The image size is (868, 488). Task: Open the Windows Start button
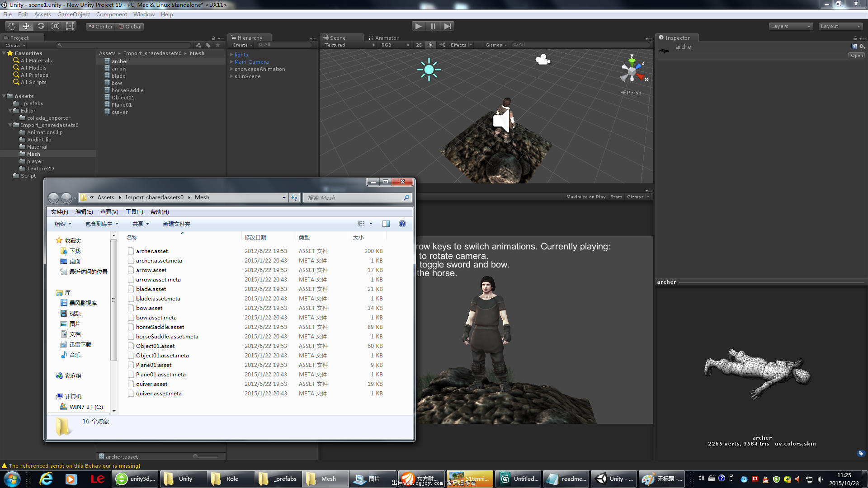pyautogui.click(x=12, y=479)
